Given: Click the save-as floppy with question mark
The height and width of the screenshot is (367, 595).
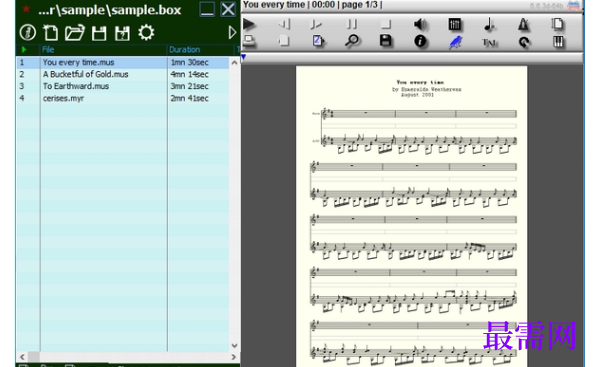Looking at the screenshot, I should 122,33.
